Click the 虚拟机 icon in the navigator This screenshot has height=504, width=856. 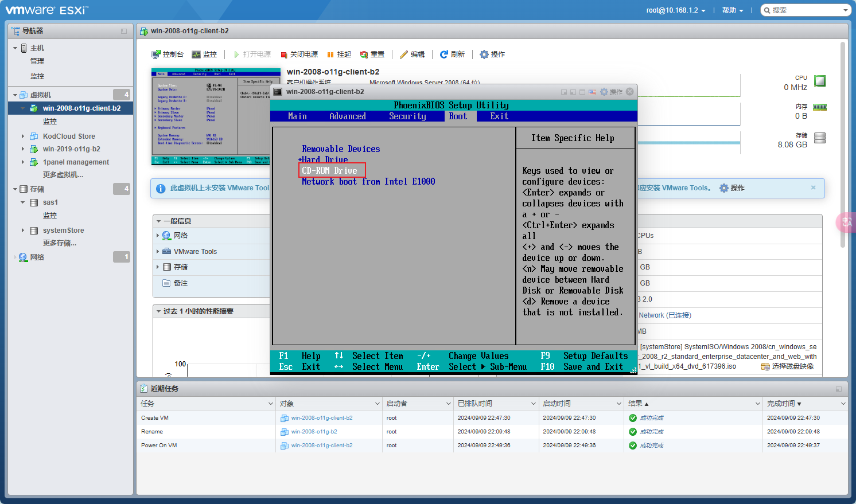[24, 95]
